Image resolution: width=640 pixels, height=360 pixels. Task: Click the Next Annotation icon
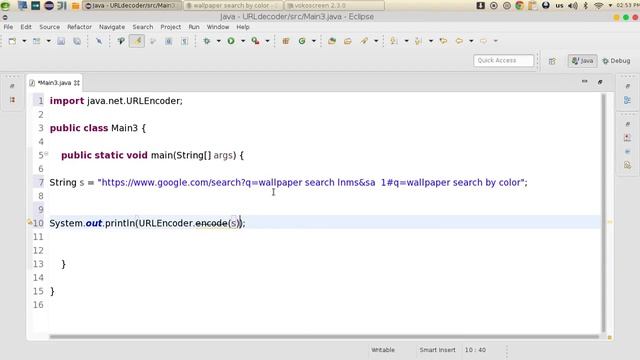click(394, 41)
